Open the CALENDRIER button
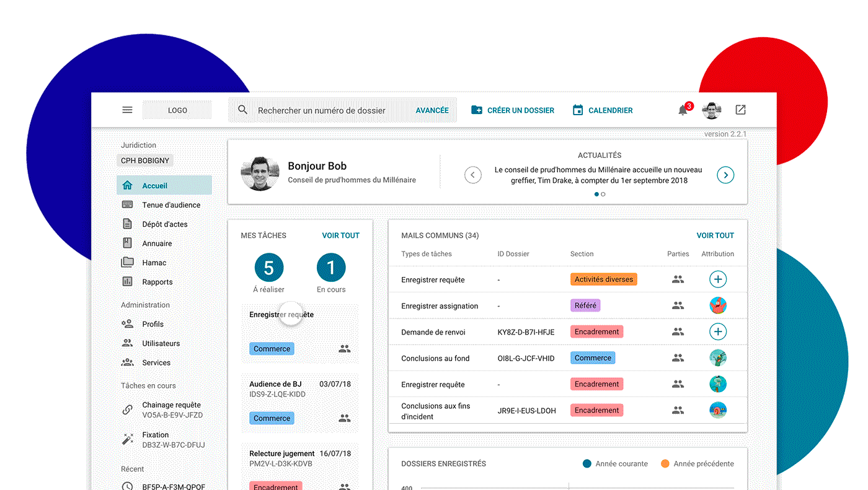This screenshot has height=490, width=868. tap(603, 110)
